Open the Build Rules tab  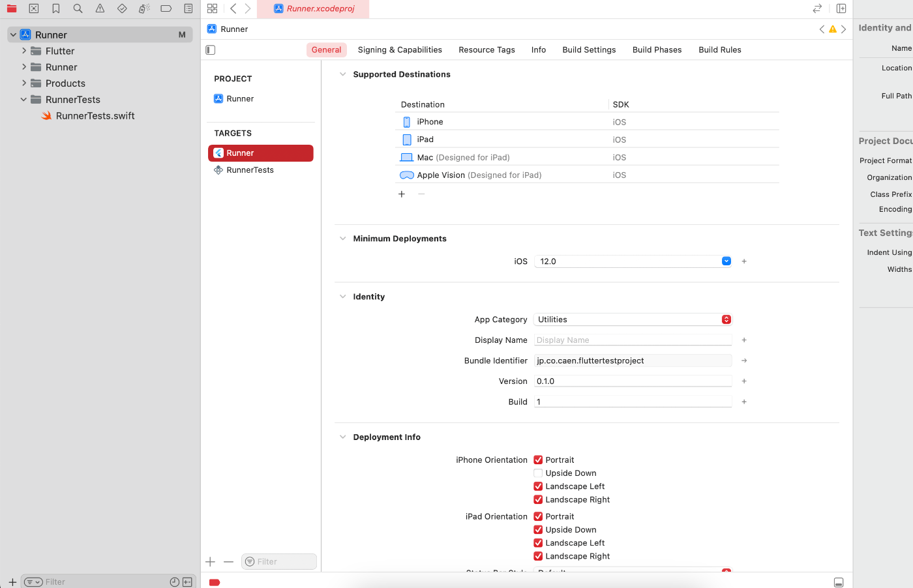tap(720, 50)
